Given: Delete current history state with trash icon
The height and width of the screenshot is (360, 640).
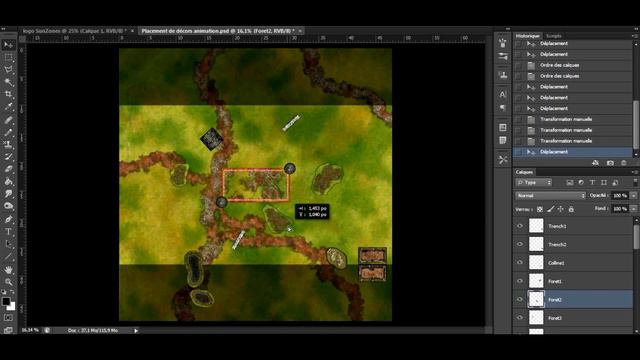Looking at the screenshot, I should (x=624, y=163).
